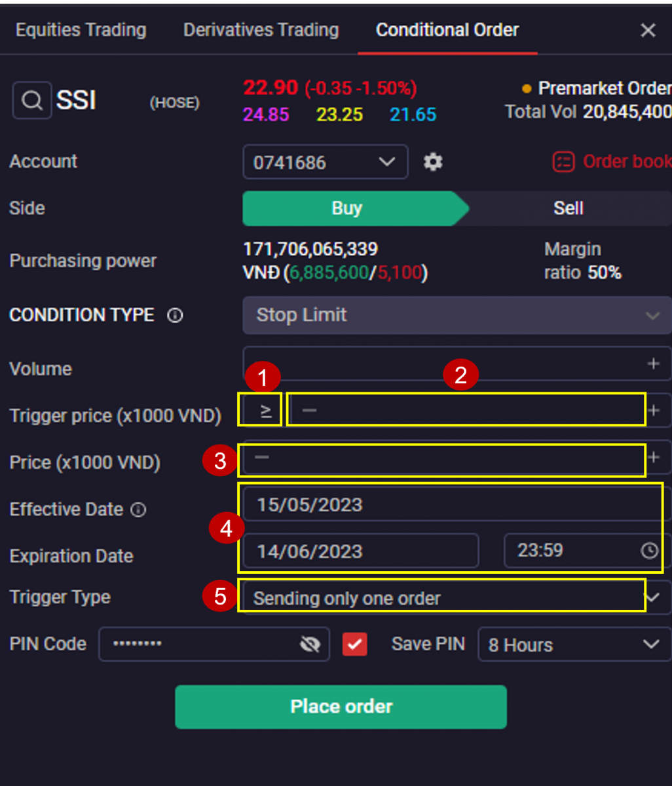672x786 pixels.
Task: Open the Stop Limit condition type dropdown
Action: [457, 315]
